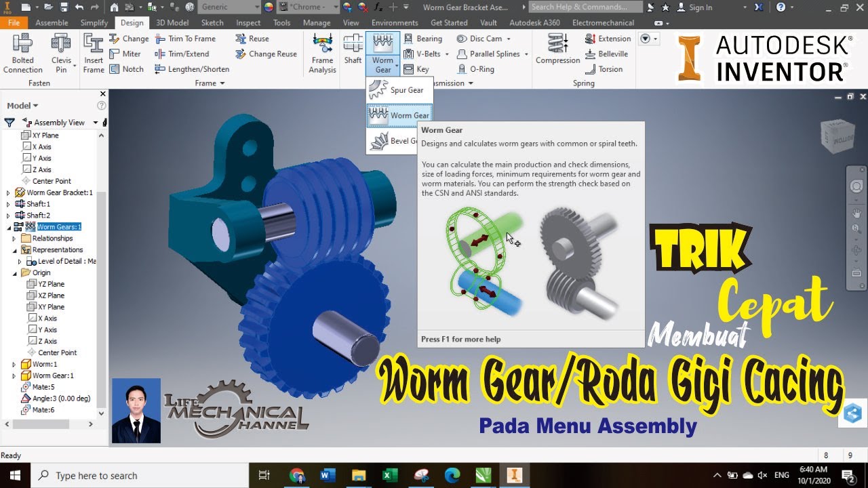Select the Angle:3 (0.00 deg) constraint
The width and height of the screenshot is (868, 488).
(x=56, y=399)
